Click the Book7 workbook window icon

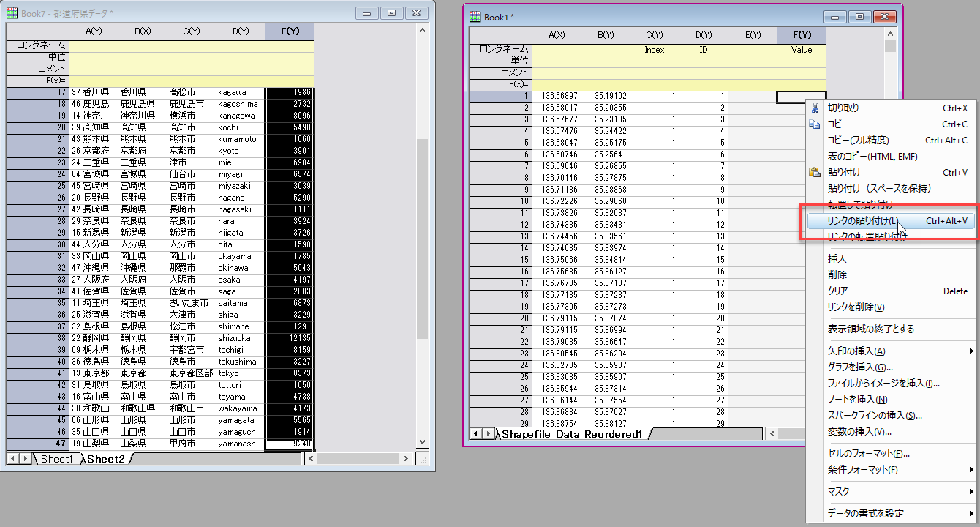pos(12,13)
